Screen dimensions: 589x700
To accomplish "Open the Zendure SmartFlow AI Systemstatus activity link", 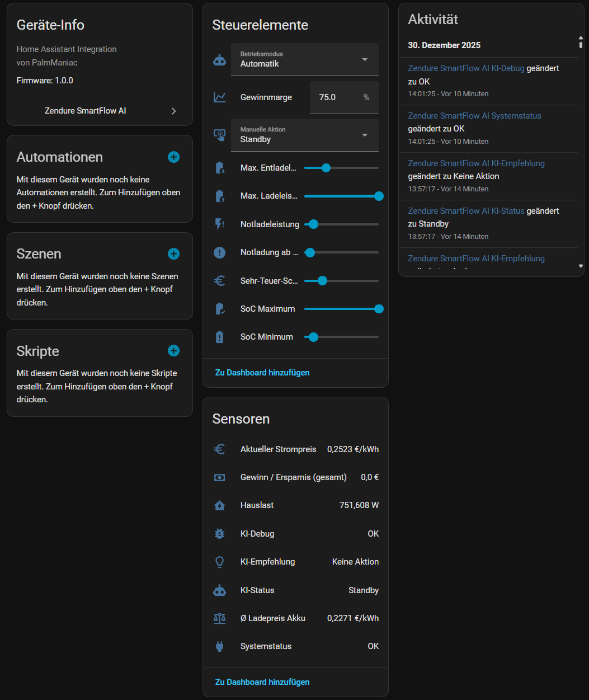I will [x=474, y=116].
